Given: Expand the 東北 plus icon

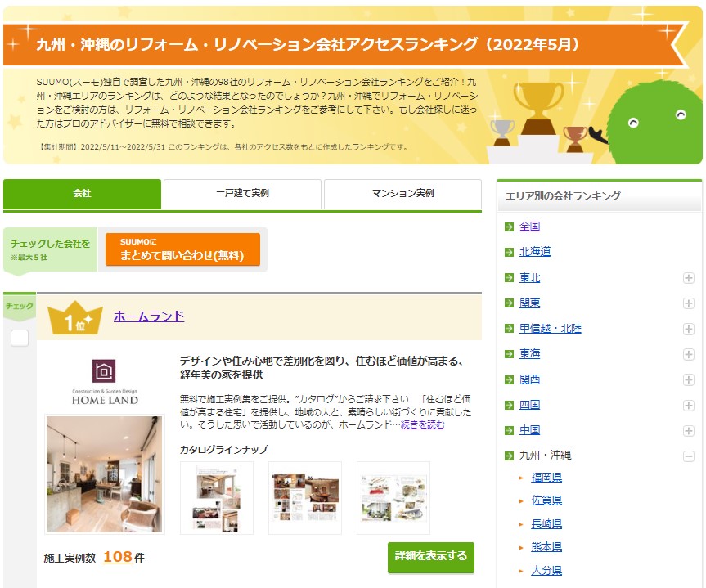Looking at the screenshot, I should pos(689,278).
